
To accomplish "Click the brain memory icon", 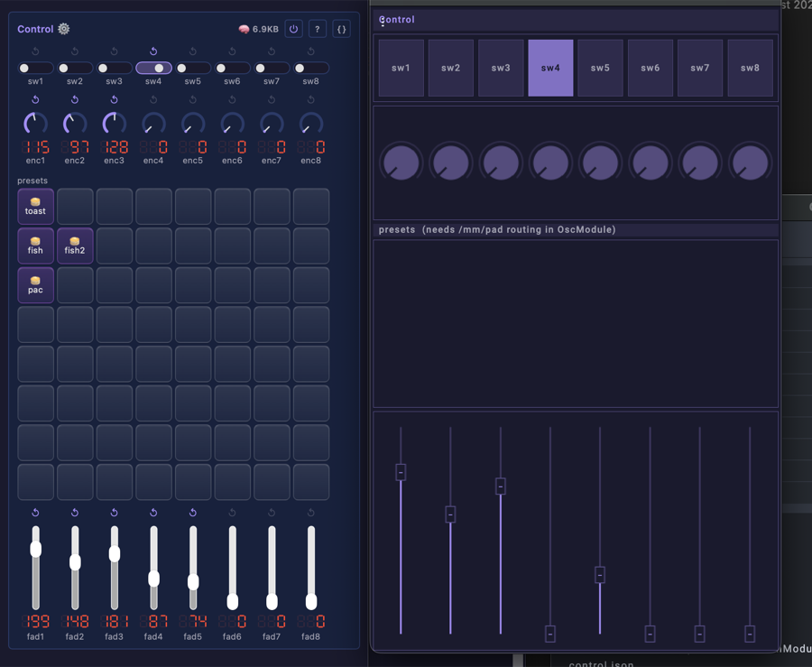I will coord(244,29).
